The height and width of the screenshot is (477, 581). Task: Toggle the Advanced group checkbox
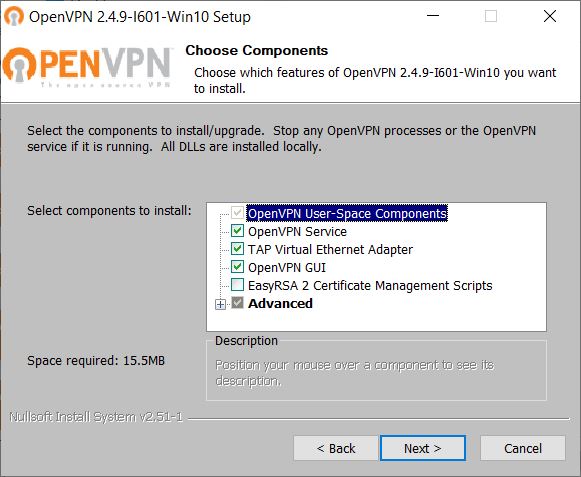point(237,303)
